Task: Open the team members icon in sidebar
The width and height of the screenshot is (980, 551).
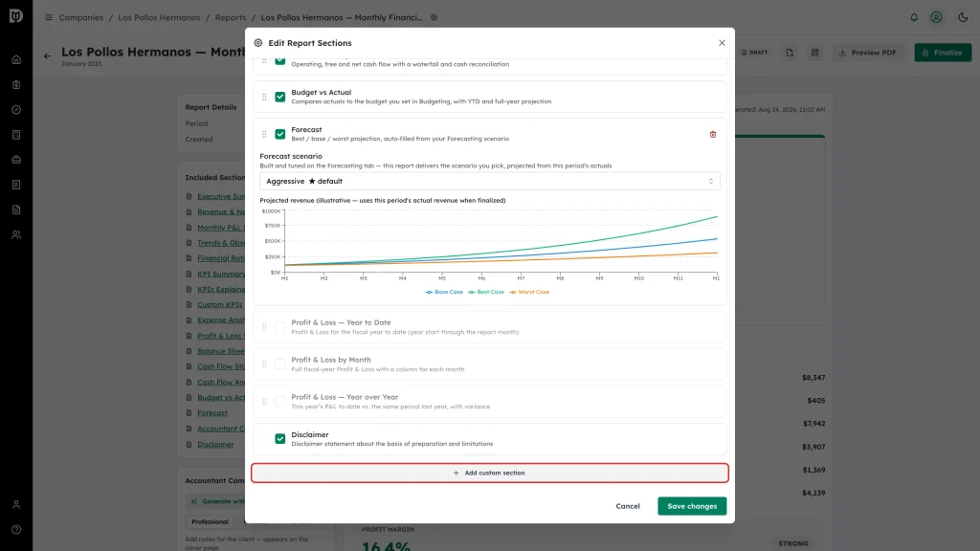Action: tap(16, 235)
